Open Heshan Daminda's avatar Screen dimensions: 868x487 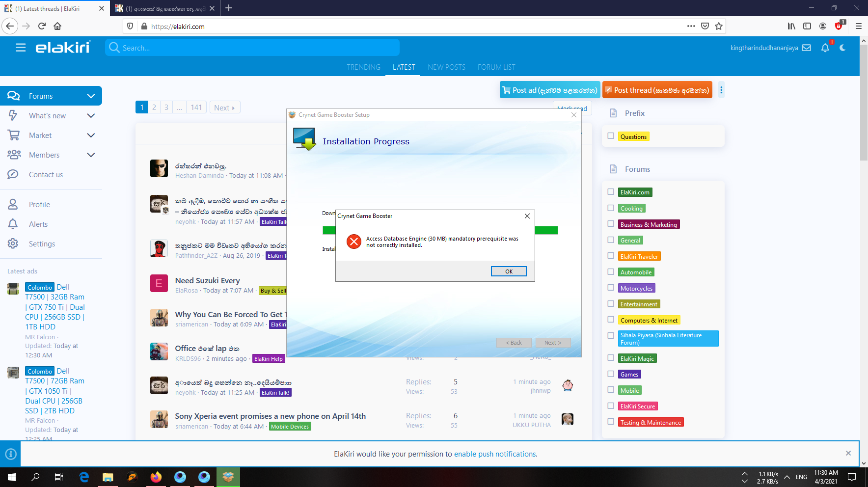pyautogui.click(x=159, y=168)
